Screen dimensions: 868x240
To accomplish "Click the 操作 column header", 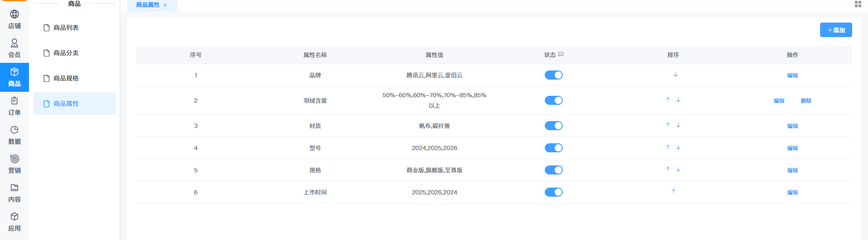I will click(792, 55).
